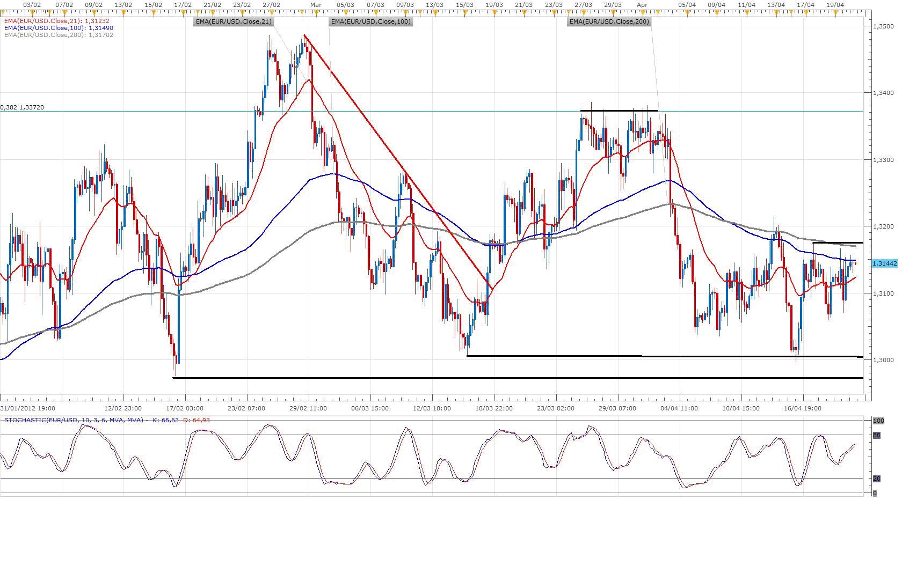This screenshot has width=902, height=588.
Task: Click the 17/02 03:00 bottom time label
Action: tap(184, 408)
